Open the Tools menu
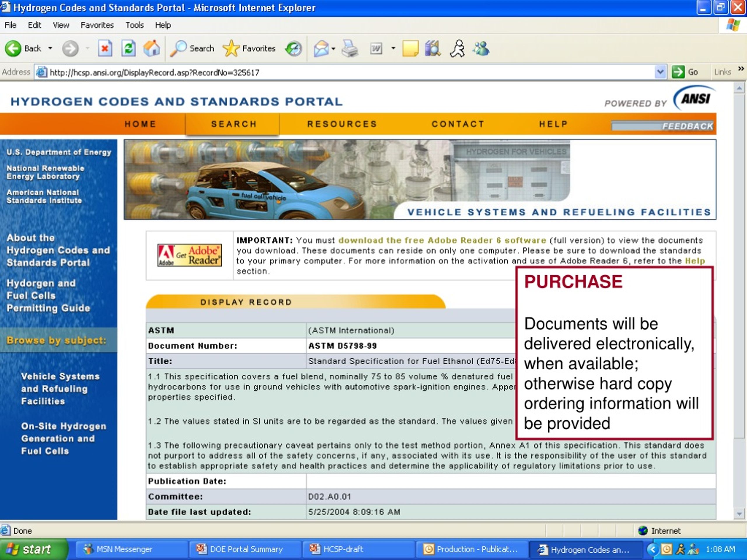747x560 pixels. pyautogui.click(x=135, y=25)
